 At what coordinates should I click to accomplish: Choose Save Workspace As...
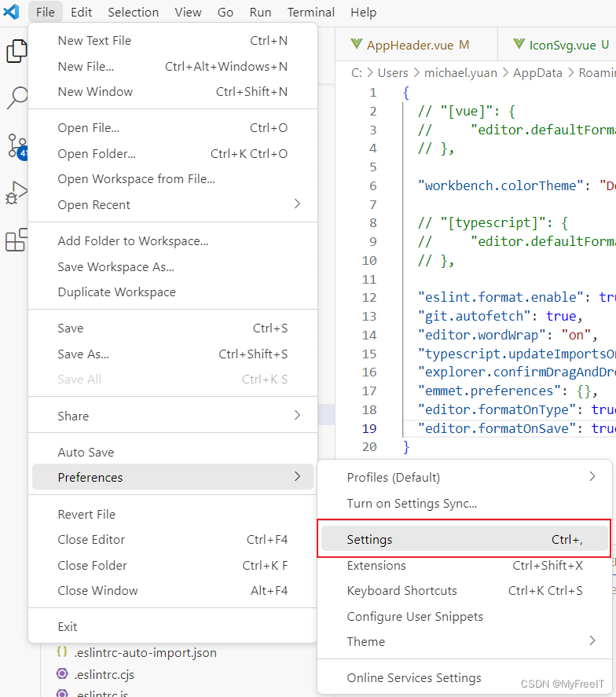[x=173, y=266]
